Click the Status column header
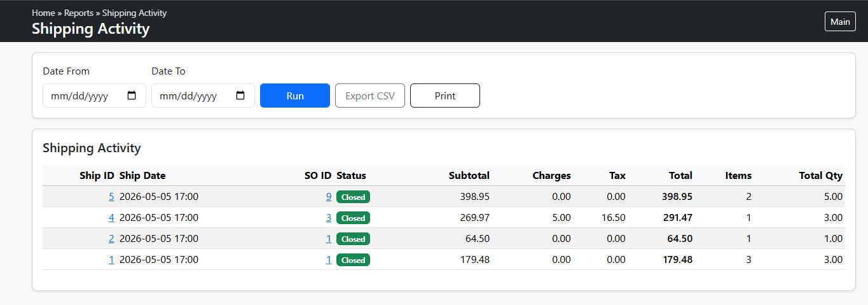868x305 pixels. pos(352,175)
